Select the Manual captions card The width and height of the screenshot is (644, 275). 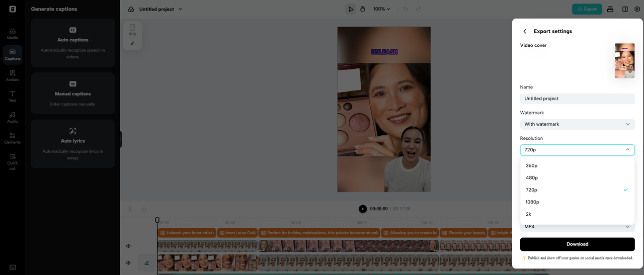click(x=73, y=94)
